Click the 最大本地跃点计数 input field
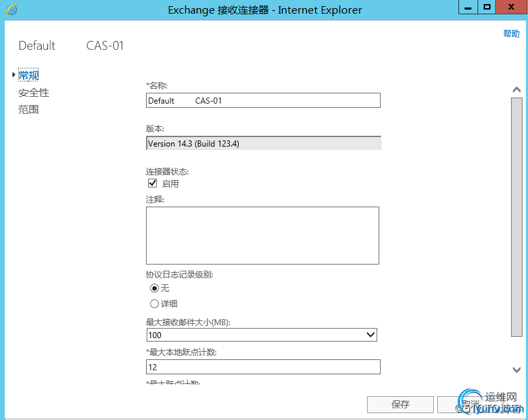 pos(263,367)
